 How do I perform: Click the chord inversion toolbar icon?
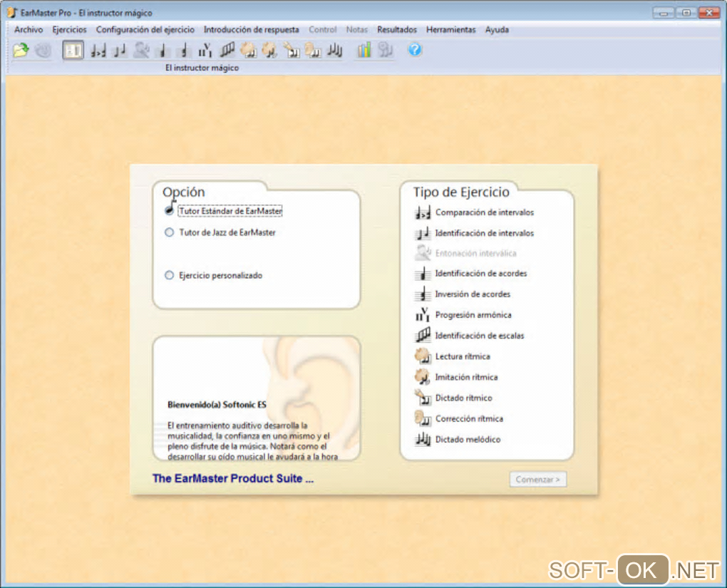[x=184, y=50]
